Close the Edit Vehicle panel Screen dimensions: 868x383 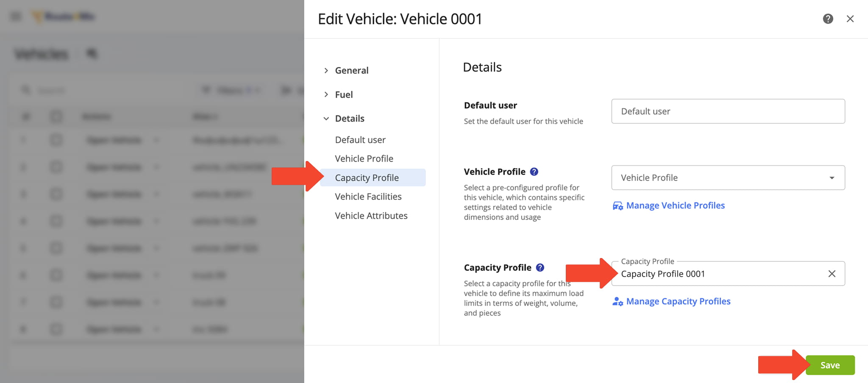(850, 19)
